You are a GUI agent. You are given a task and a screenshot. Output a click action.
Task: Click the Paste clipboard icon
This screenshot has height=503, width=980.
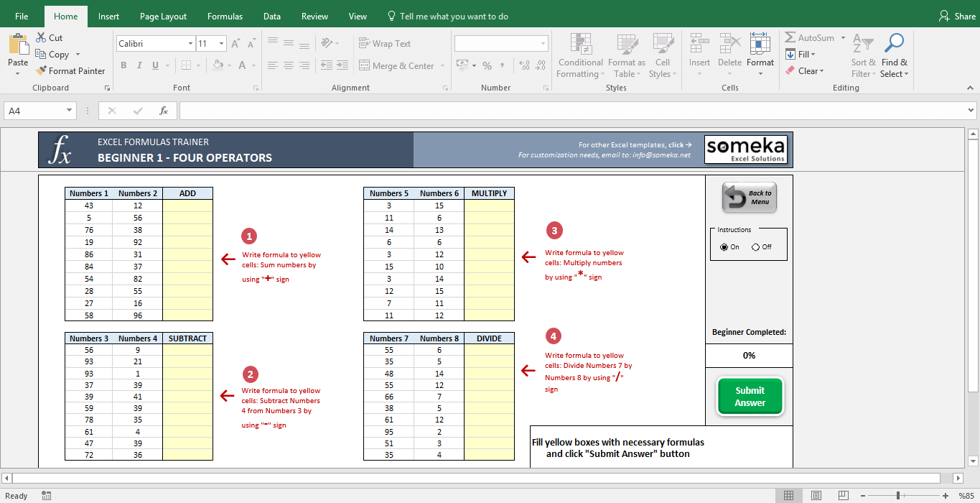tap(18, 45)
